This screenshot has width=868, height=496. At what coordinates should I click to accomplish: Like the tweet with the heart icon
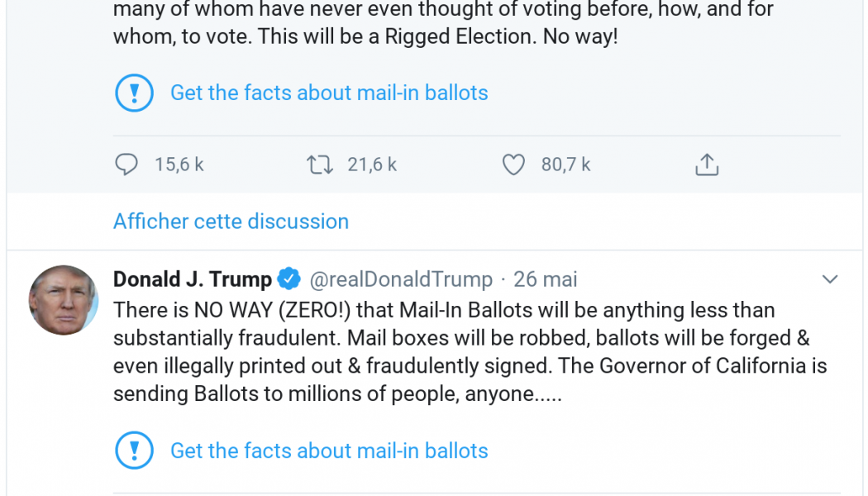(x=513, y=165)
